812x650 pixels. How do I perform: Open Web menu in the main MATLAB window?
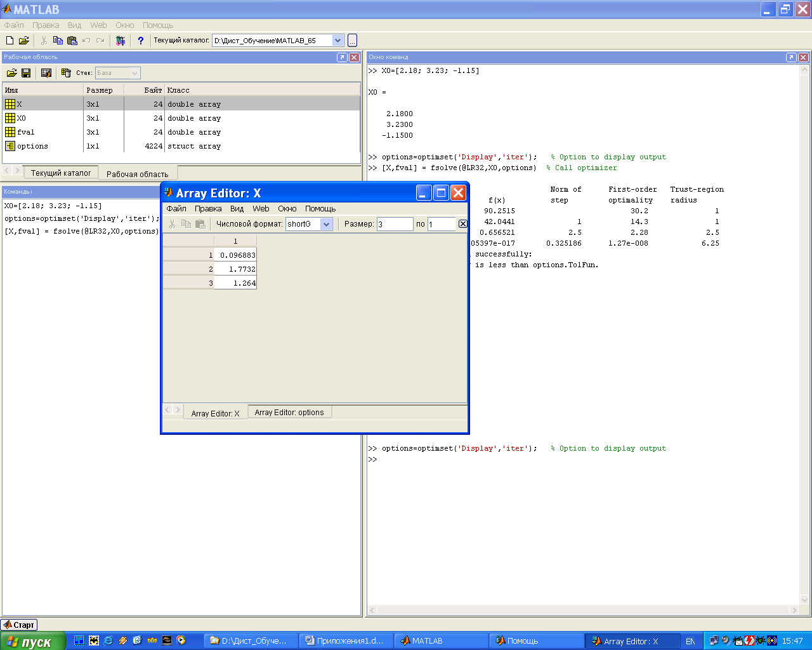click(x=98, y=25)
